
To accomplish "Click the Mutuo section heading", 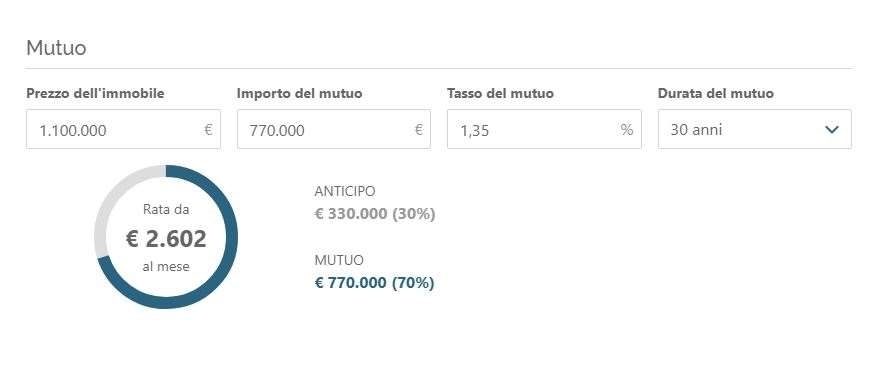I will pyautogui.click(x=56, y=48).
